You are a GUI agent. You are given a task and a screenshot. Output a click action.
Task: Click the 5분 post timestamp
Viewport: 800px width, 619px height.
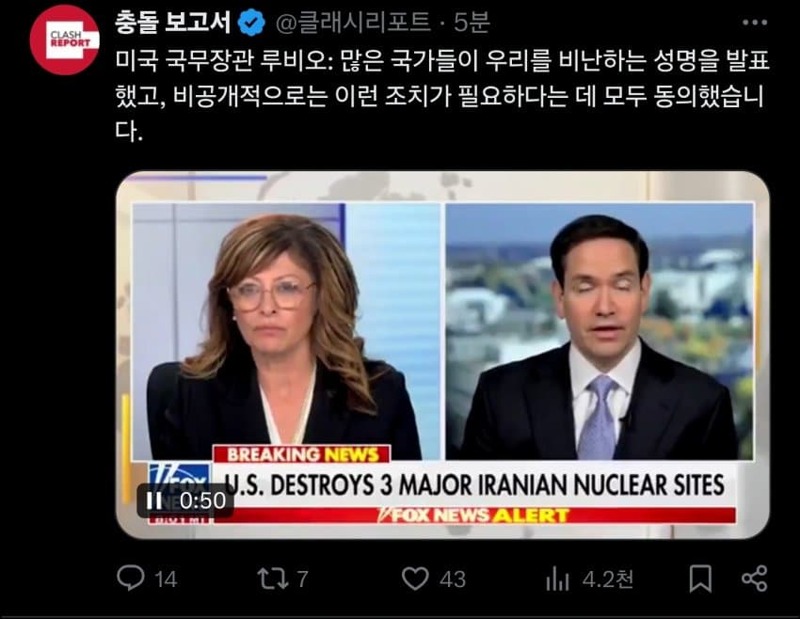click(471, 22)
